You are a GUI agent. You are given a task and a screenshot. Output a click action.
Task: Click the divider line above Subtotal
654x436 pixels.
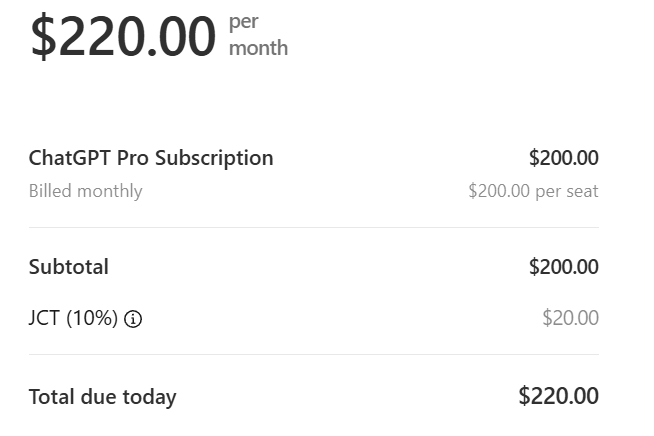pos(314,228)
